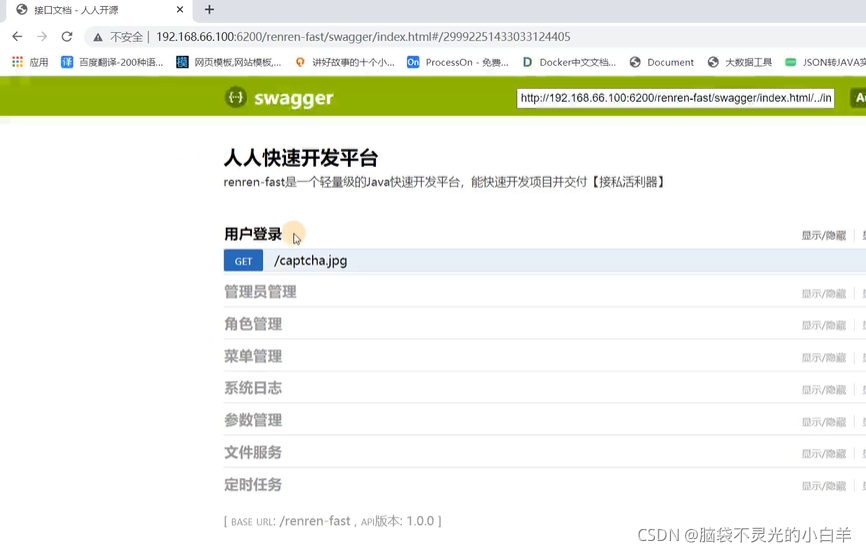Click 显示/隐藏 for 系统日志
The image size is (866, 552).
pos(823,390)
